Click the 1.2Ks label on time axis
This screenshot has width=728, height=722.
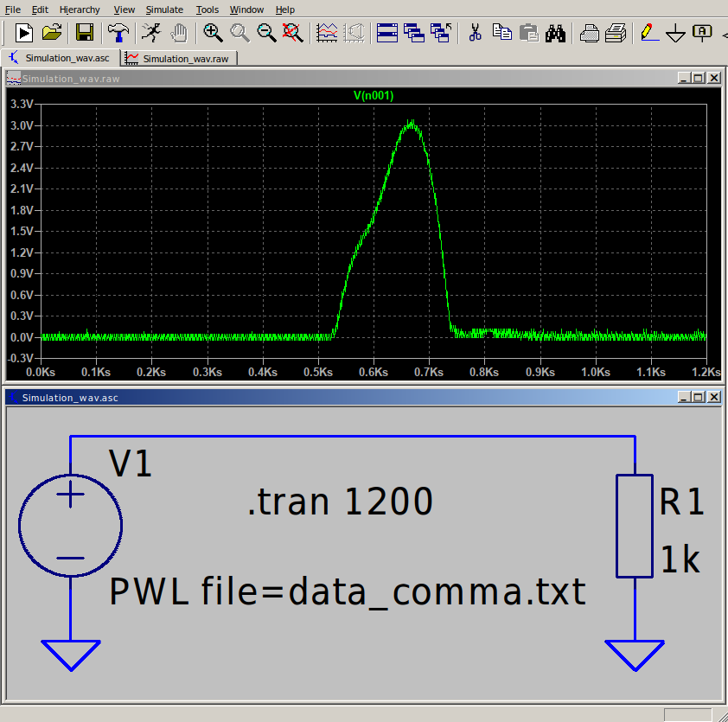coord(706,372)
